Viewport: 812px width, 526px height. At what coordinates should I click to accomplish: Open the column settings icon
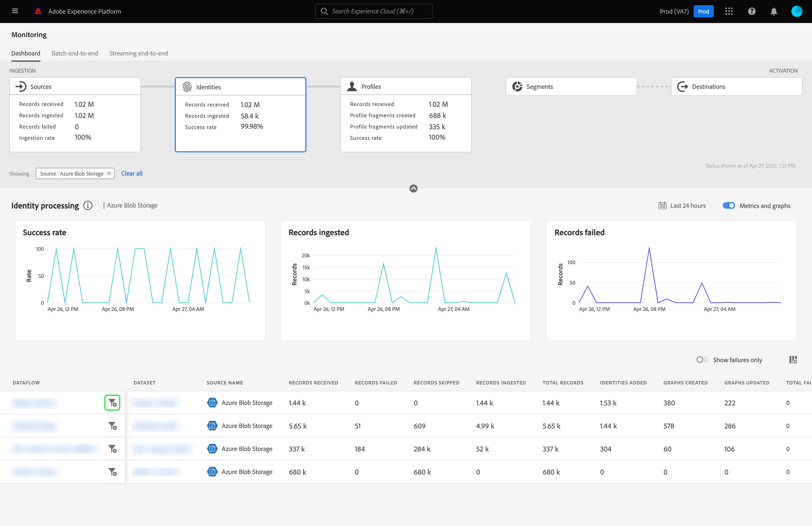click(x=793, y=360)
